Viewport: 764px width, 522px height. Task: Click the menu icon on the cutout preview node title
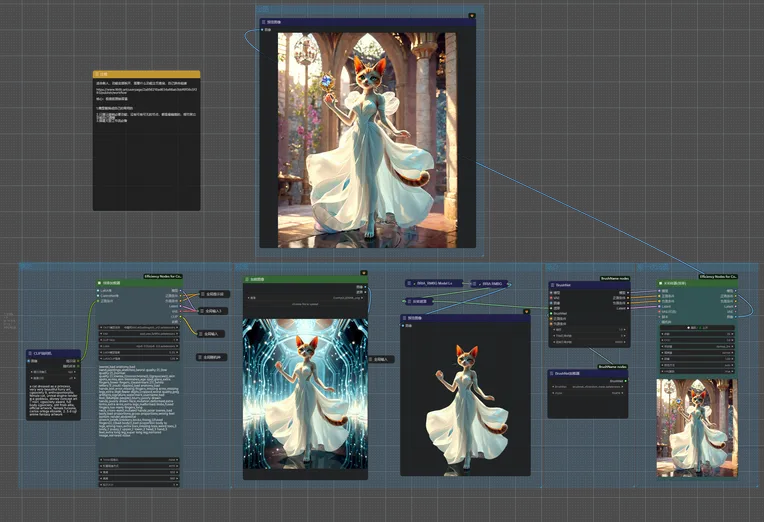[404, 318]
